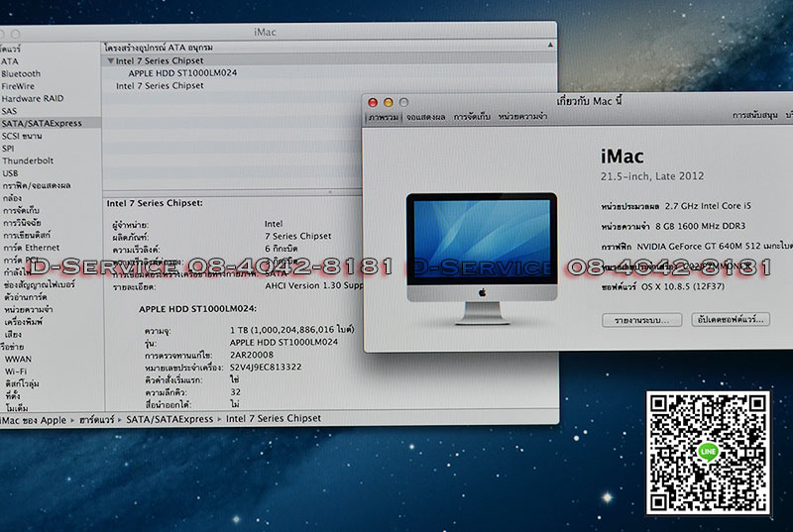The height and width of the screenshot is (532, 793).
Task: Click the serial number S2V4J9EC813322
Action: pos(266,368)
